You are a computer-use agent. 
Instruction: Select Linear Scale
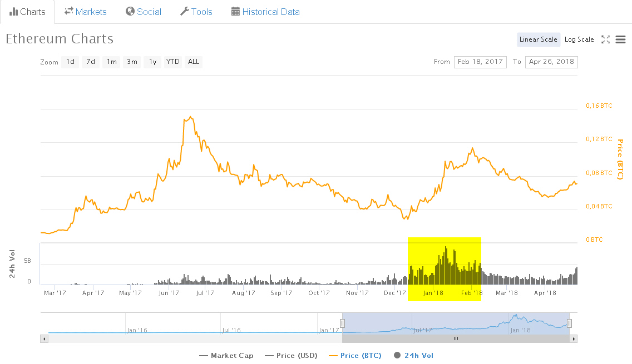point(539,39)
